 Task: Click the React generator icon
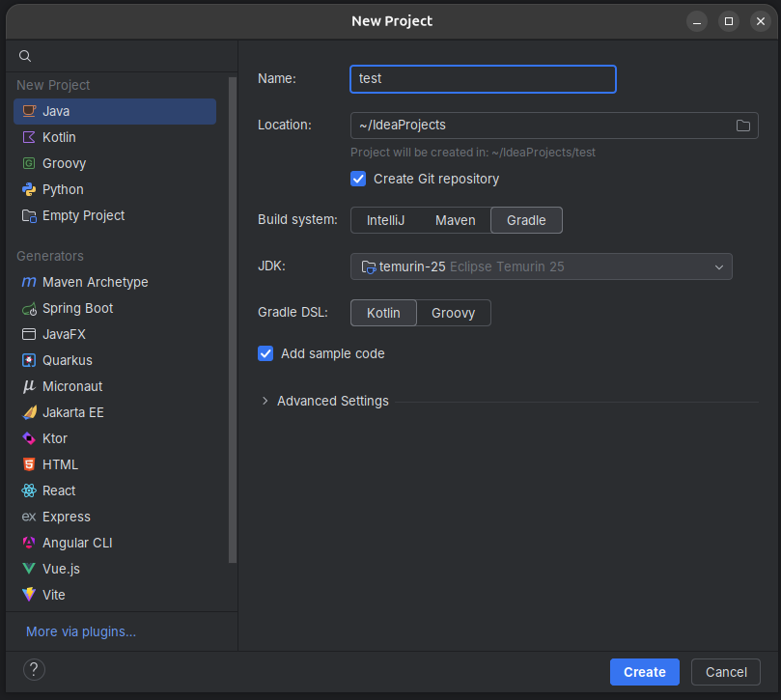pyautogui.click(x=29, y=490)
